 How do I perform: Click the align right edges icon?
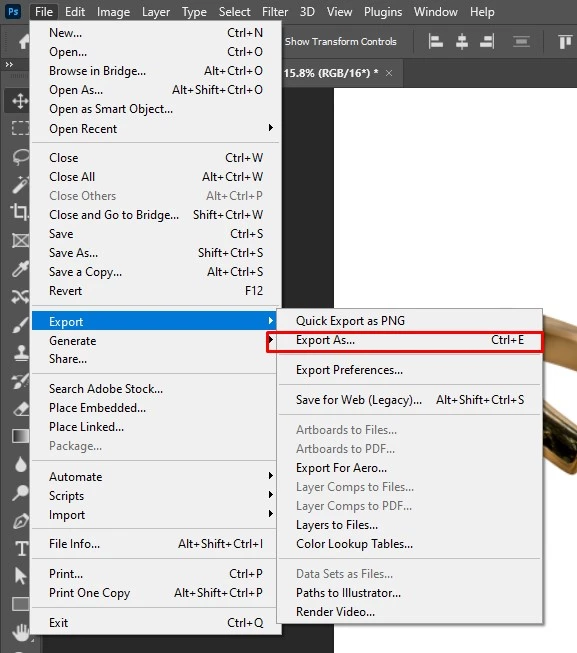click(487, 42)
